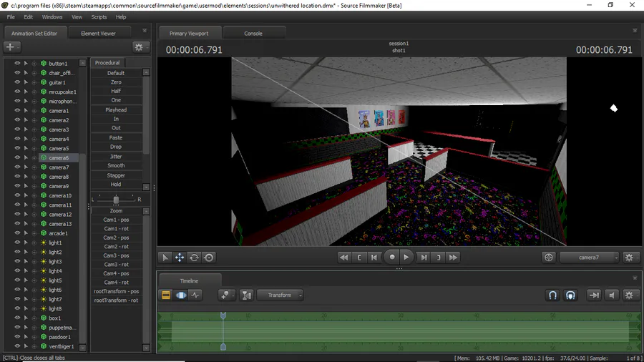Close the Animation Set Editor panel
This screenshot has width=644, height=362.
click(145, 31)
